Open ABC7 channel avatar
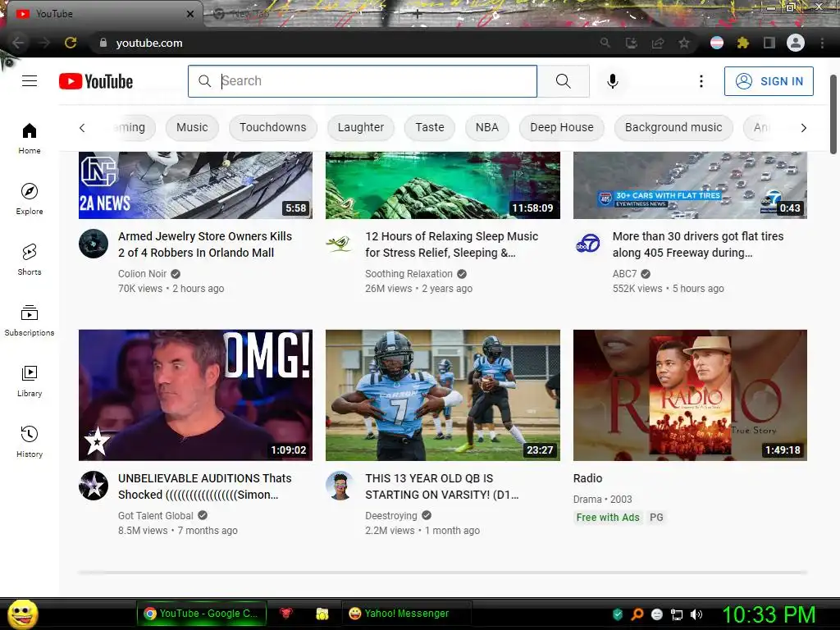Image resolution: width=840 pixels, height=630 pixels. coord(587,244)
